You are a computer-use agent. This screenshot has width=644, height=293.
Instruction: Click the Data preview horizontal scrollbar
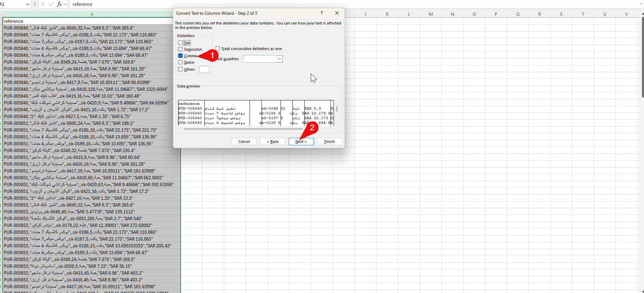[243, 129]
